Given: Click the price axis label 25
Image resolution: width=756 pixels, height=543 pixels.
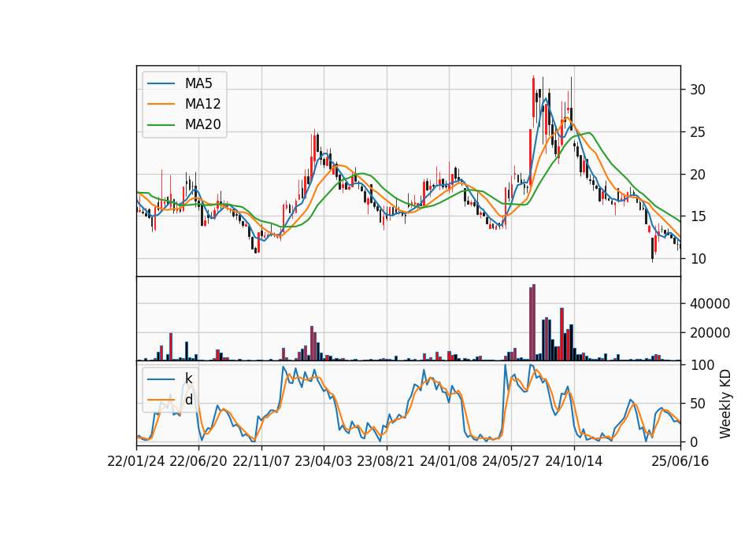Looking at the screenshot, I should pyautogui.click(x=698, y=132).
